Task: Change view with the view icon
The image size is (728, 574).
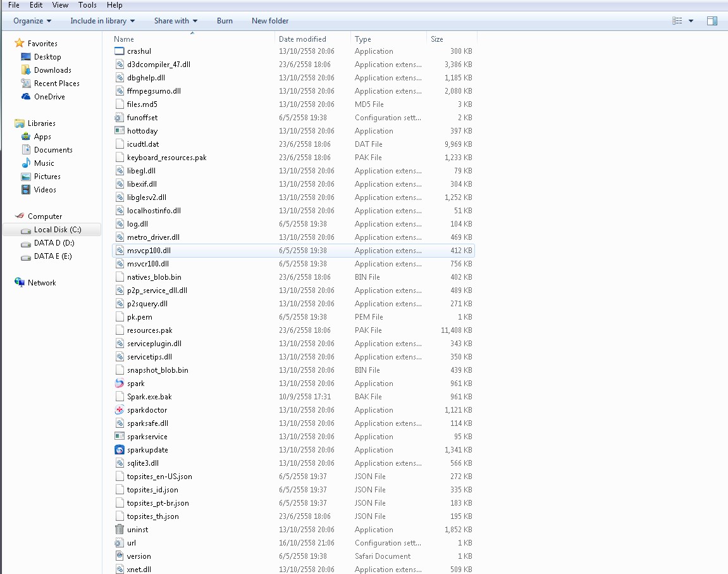Action: click(677, 21)
